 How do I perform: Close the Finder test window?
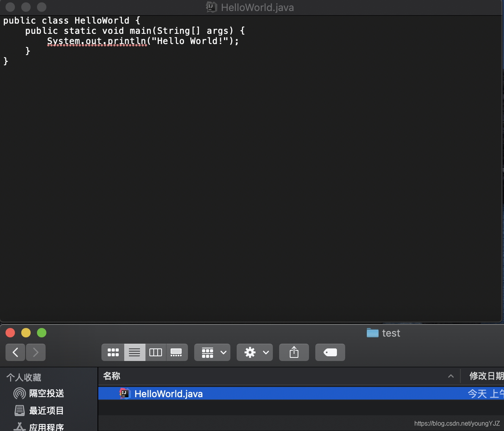pyautogui.click(x=10, y=333)
